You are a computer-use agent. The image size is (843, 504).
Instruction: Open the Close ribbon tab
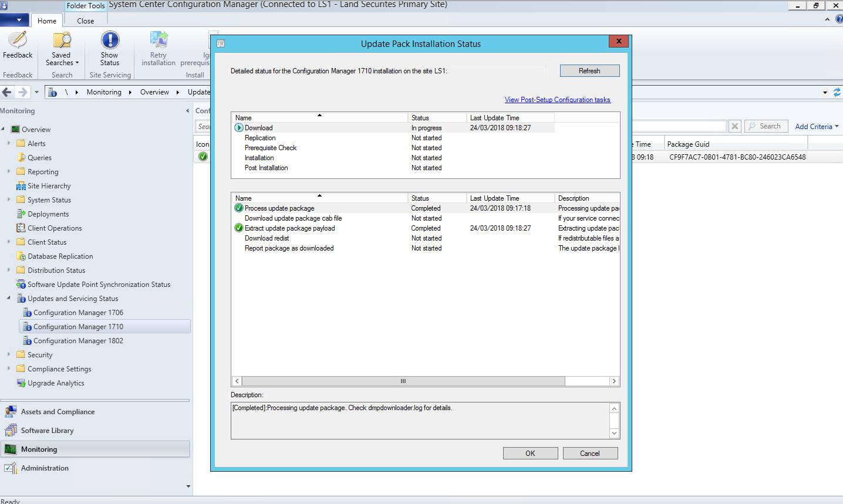[x=86, y=21]
